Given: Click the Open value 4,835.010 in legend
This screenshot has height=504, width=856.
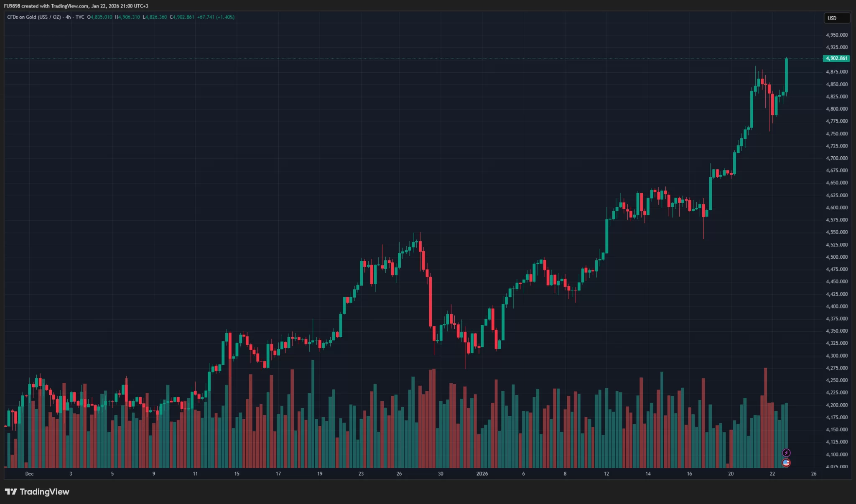Looking at the screenshot, I should click(102, 17).
